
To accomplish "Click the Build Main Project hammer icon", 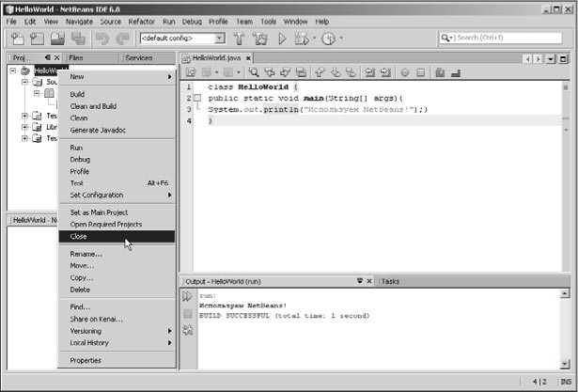I will (x=240, y=39).
